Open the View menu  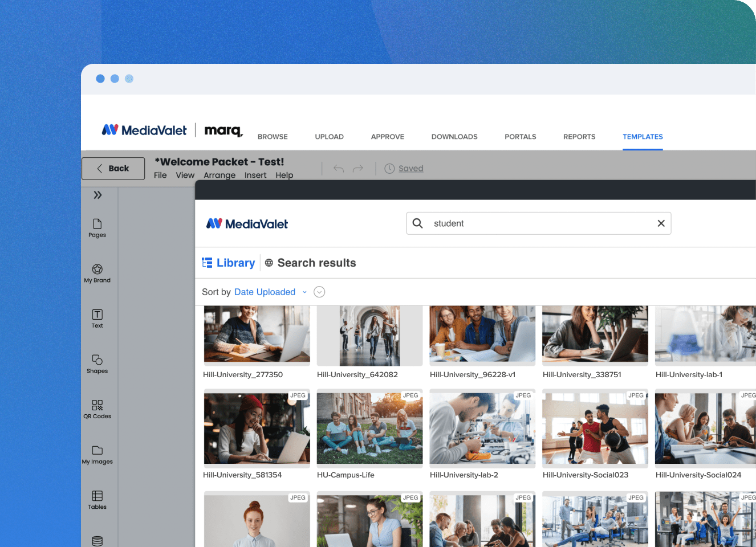185,175
